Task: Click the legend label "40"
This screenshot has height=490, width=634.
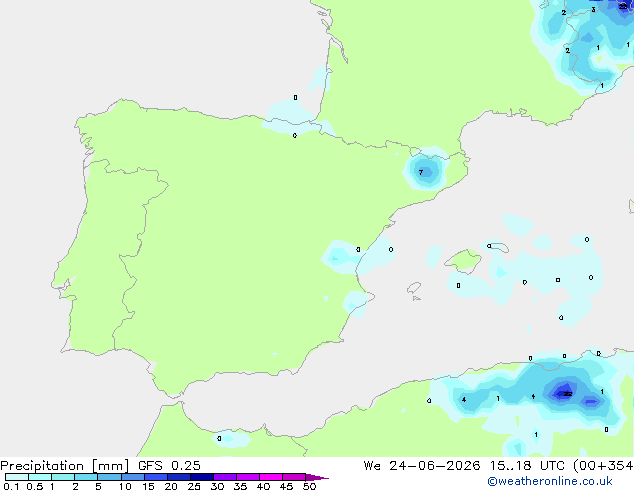Action: click(263, 486)
